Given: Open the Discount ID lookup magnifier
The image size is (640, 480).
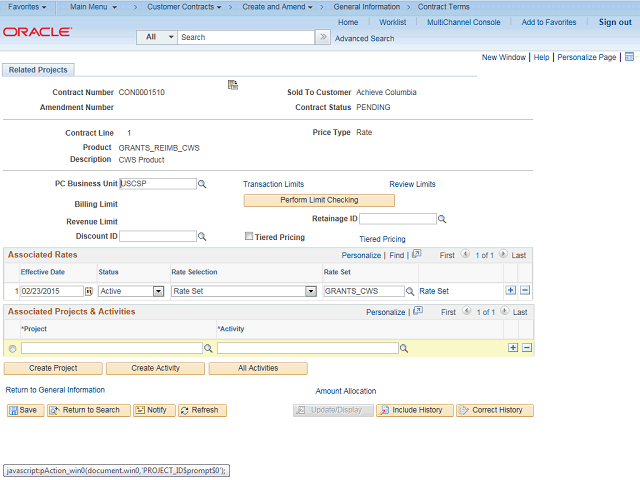Looking at the screenshot, I should (x=202, y=236).
